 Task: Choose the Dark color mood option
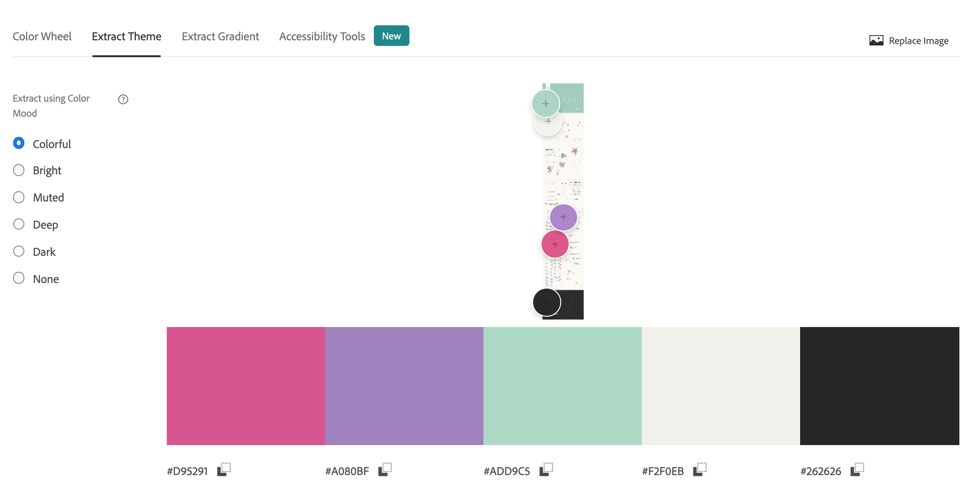19,252
